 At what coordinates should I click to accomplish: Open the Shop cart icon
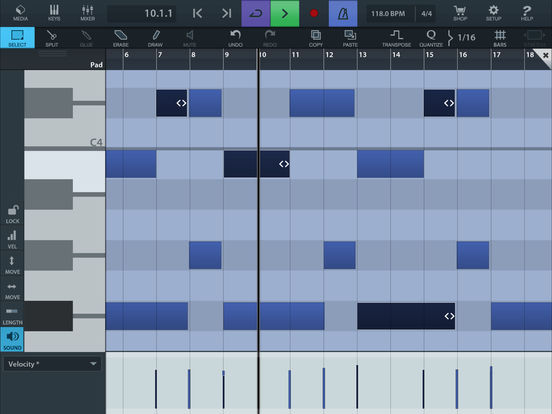pyautogui.click(x=460, y=13)
